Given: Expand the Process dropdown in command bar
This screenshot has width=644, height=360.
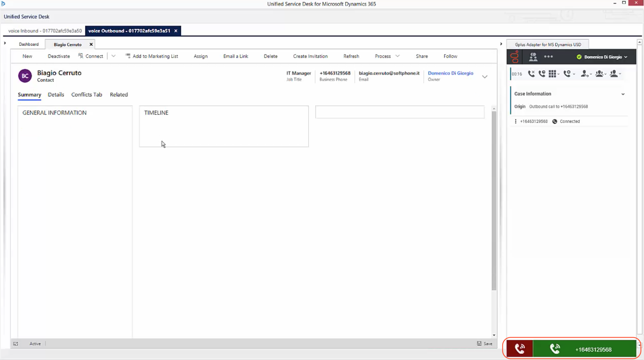Looking at the screenshot, I should pyautogui.click(x=387, y=56).
